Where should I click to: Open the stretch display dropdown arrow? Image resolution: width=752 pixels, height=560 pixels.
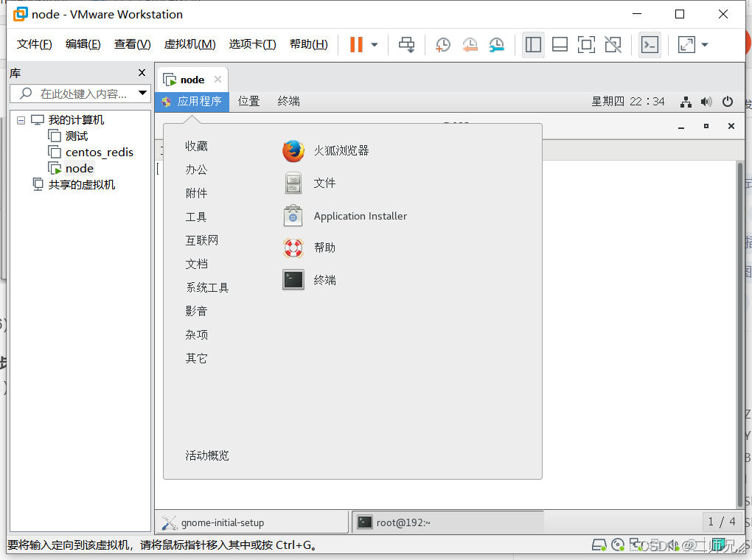click(x=705, y=45)
